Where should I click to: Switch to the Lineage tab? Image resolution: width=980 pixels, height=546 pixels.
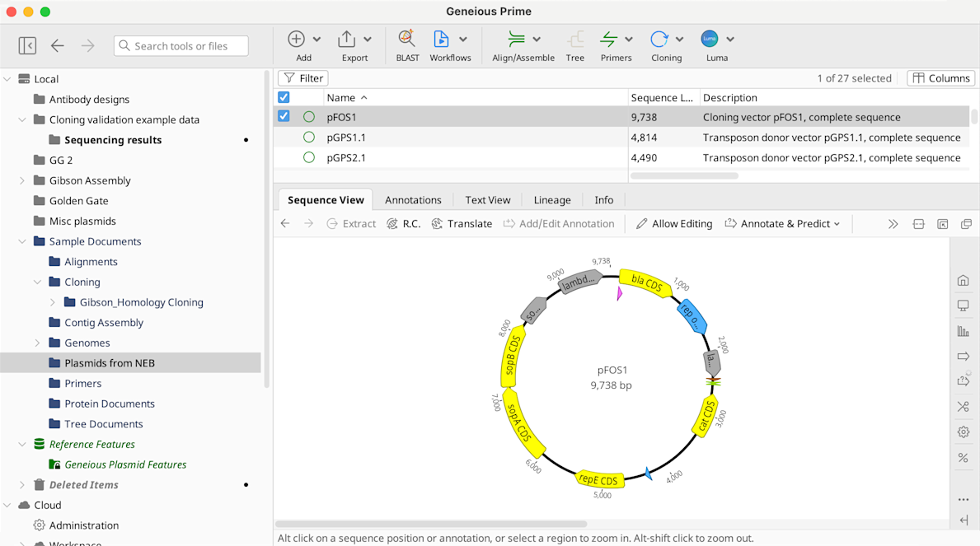point(552,200)
